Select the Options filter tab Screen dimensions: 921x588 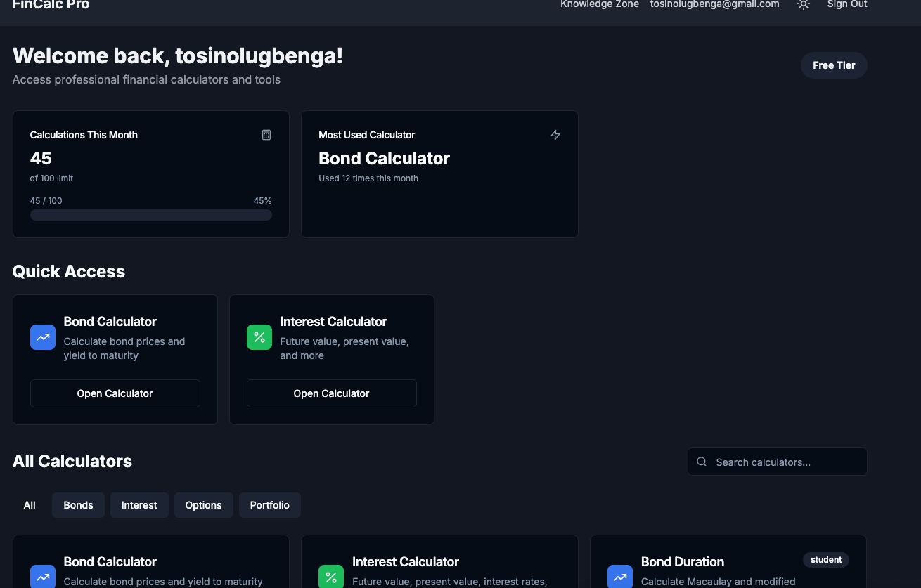pyautogui.click(x=204, y=505)
